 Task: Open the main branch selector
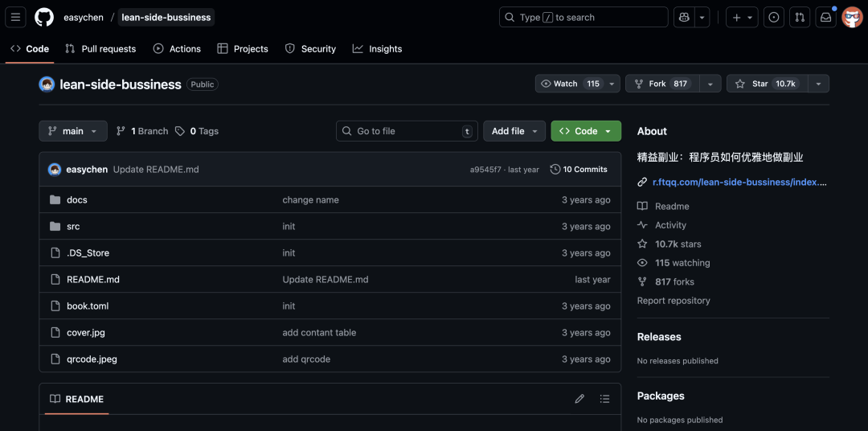point(73,131)
